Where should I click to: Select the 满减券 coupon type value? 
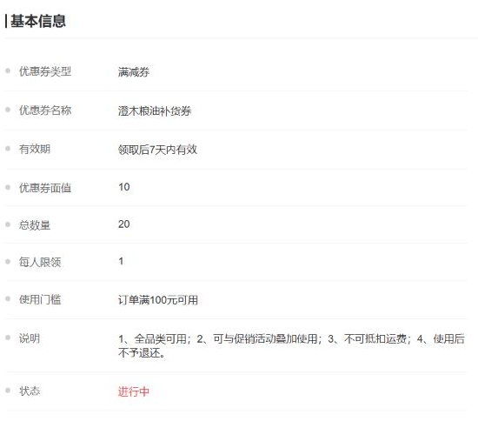tap(134, 72)
